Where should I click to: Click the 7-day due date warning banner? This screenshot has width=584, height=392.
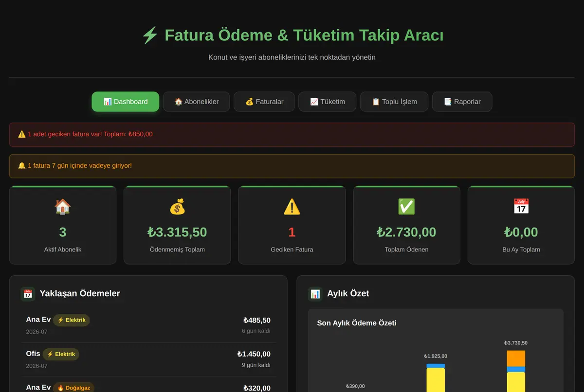click(x=292, y=166)
